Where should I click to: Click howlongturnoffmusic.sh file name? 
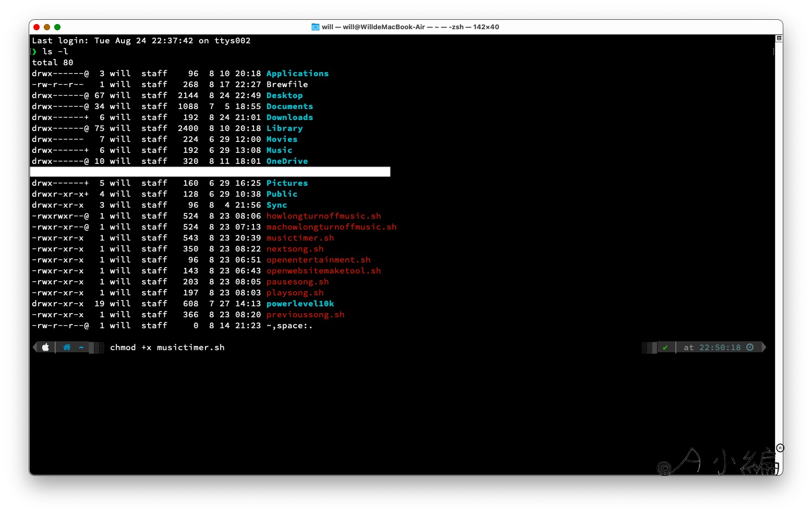click(323, 216)
